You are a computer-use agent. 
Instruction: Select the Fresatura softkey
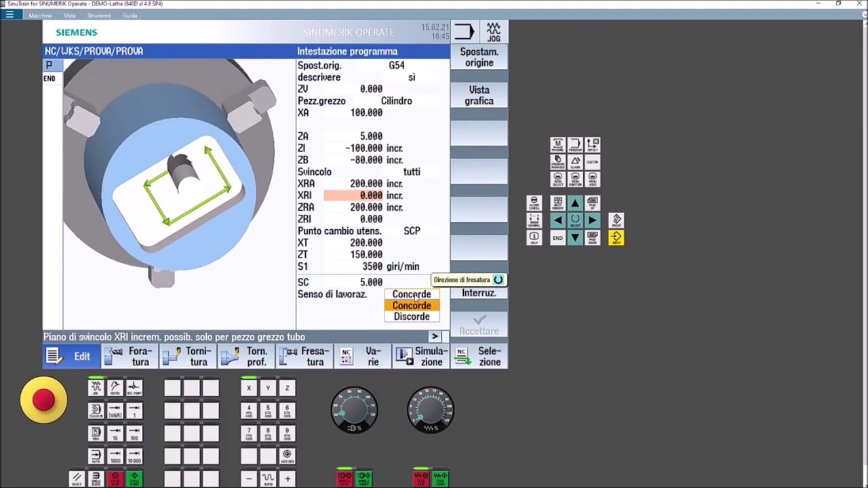(x=304, y=357)
